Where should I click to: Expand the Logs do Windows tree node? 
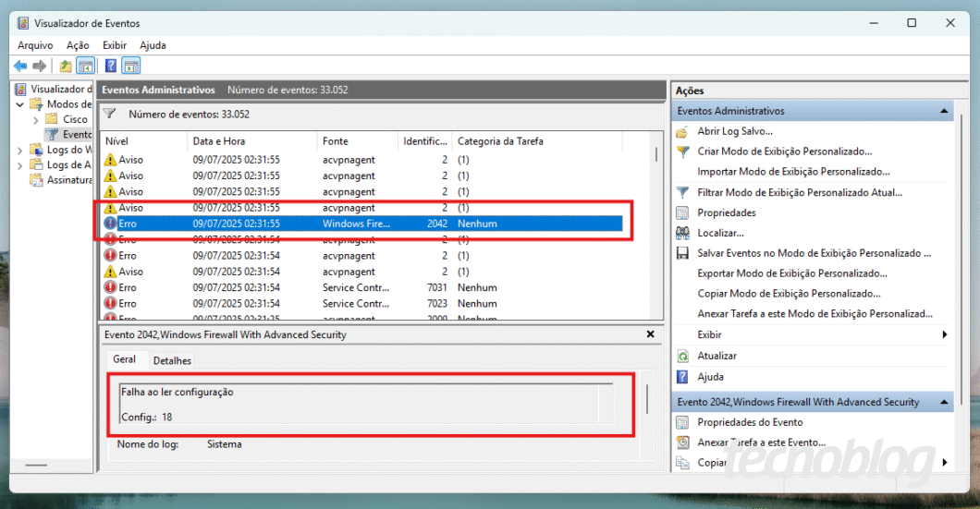(x=20, y=150)
